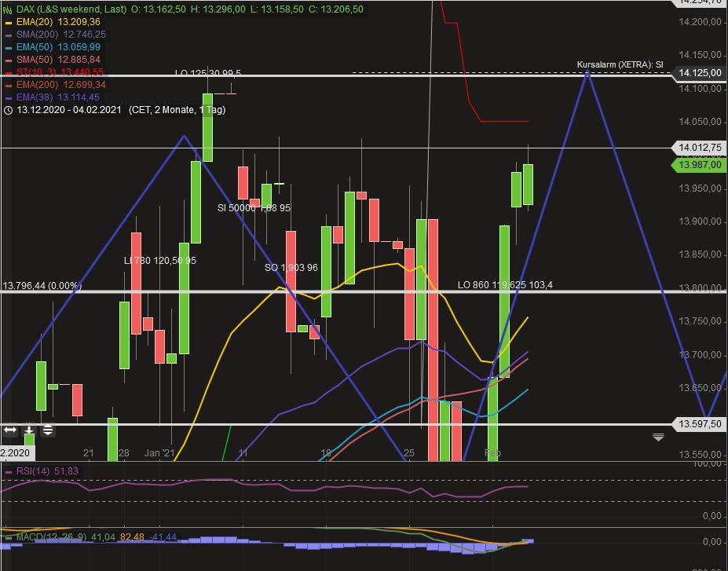Screen dimensions: 728x571
Task: Toggle the EMA(200) legend entry
Action: (9, 86)
